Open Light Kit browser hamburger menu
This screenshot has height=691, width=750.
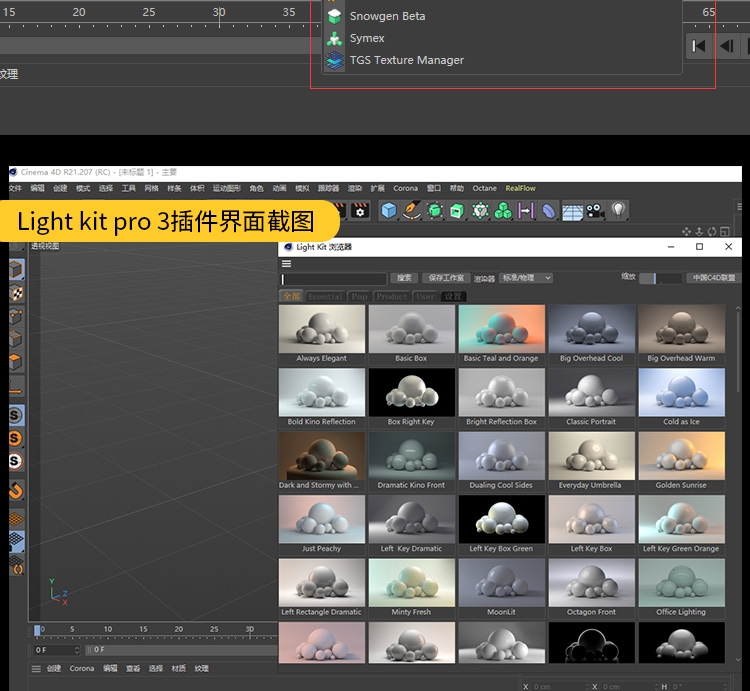(287, 263)
